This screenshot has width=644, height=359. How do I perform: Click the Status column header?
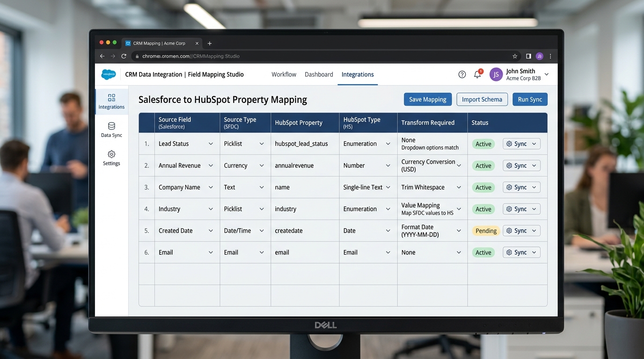pos(507,122)
